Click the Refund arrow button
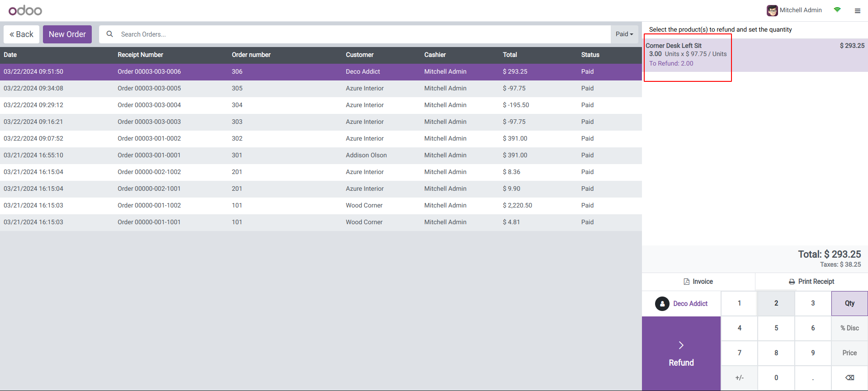The image size is (868, 391). pos(681,353)
